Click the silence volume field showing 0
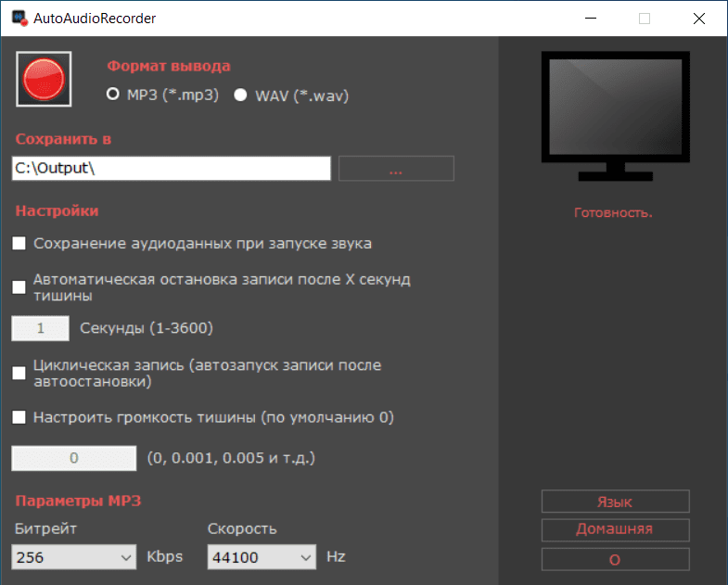Viewport: 728px width, 585px height. (x=74, y=458)
